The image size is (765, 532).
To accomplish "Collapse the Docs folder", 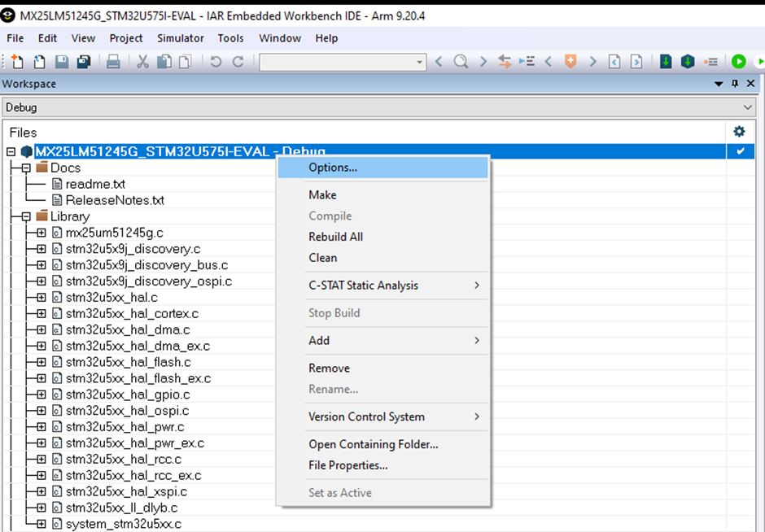I will (26, 168).
